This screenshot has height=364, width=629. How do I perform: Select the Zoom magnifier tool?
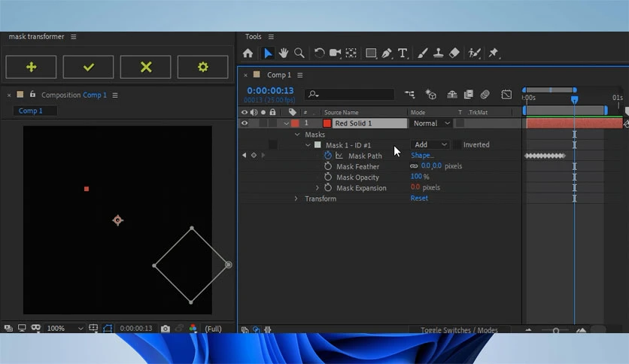coord(299,53)
